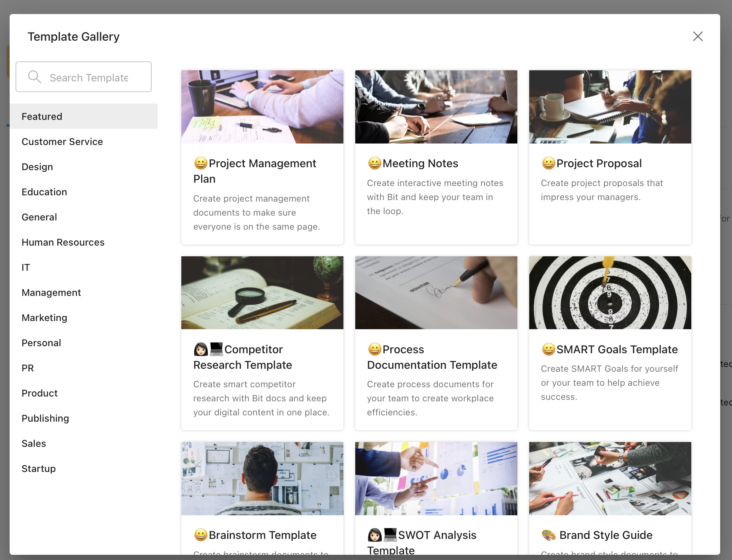Click the search magnifier icon
Image resolution: width=732 pixels, height=560 pixels.
[34, 77]
